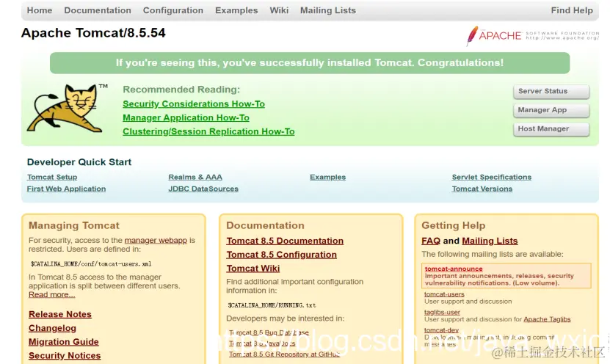Image resolution: width=610 pixels, height=364 pixels.
Task: Open FAQ link in Getting Help
Action: click(431, 241)
